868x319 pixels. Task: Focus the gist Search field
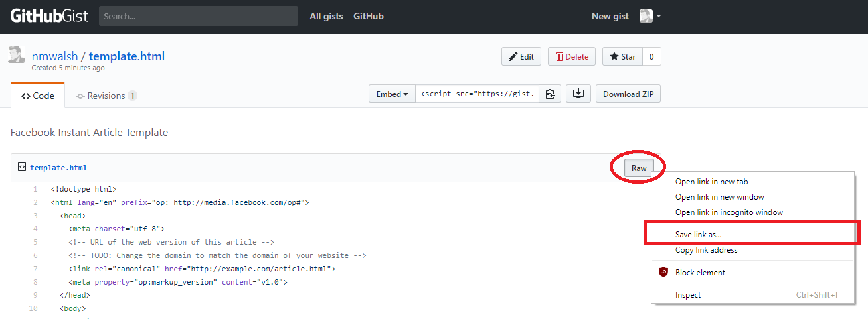(x=199, y=16)
